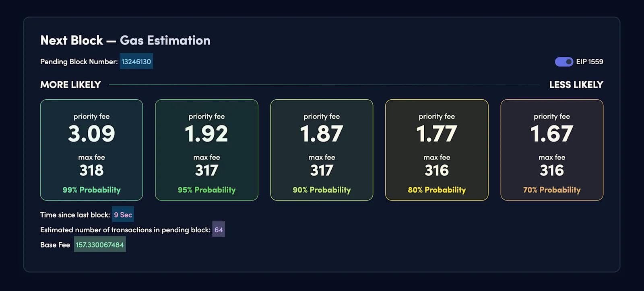644x291 pixels.
Task: Click the max fee 316 in 70% card
Action: tap(552, 170)
